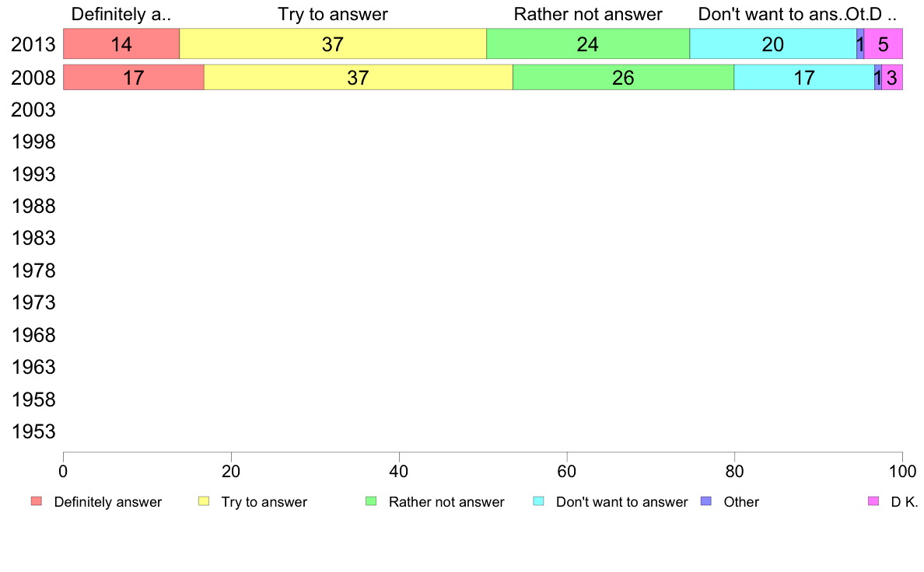This screenshot has height=572, width=924.
Task: Select the 2013 cyan segment showing 20
Action: (773, 44)
